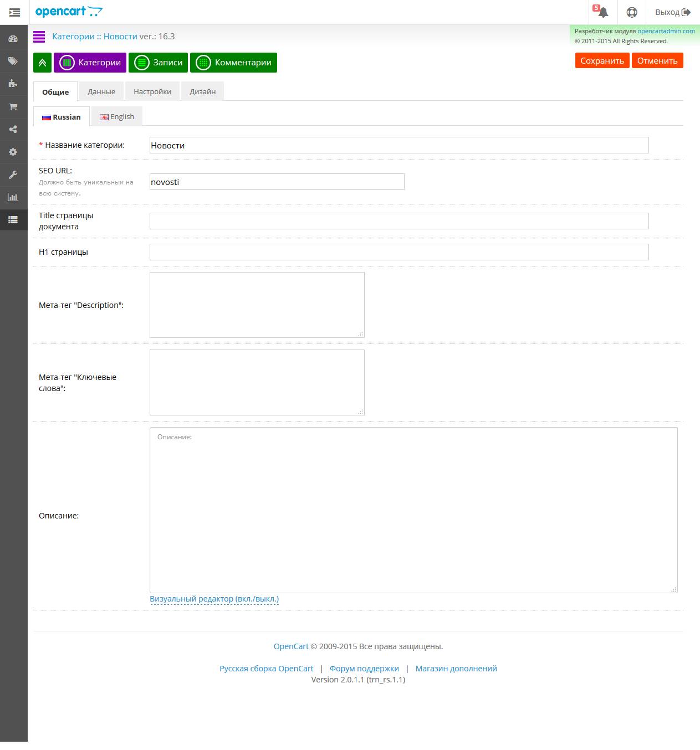Open the Marketing share icon in sidebar
Viewport: 700px width, 750px height.
(x=13, y=129)
